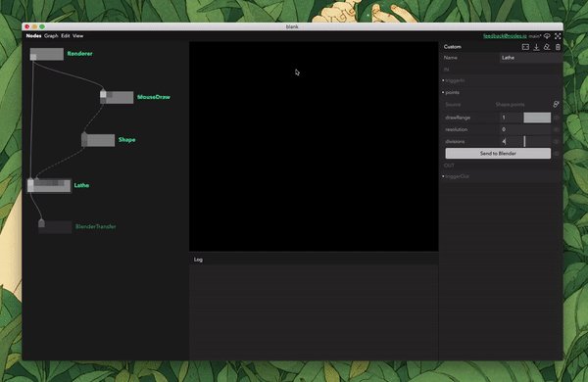The width and height of the screenshot is (588, 382).
Task: Click the Name field containing Lathe
Action: pos(530,58)
